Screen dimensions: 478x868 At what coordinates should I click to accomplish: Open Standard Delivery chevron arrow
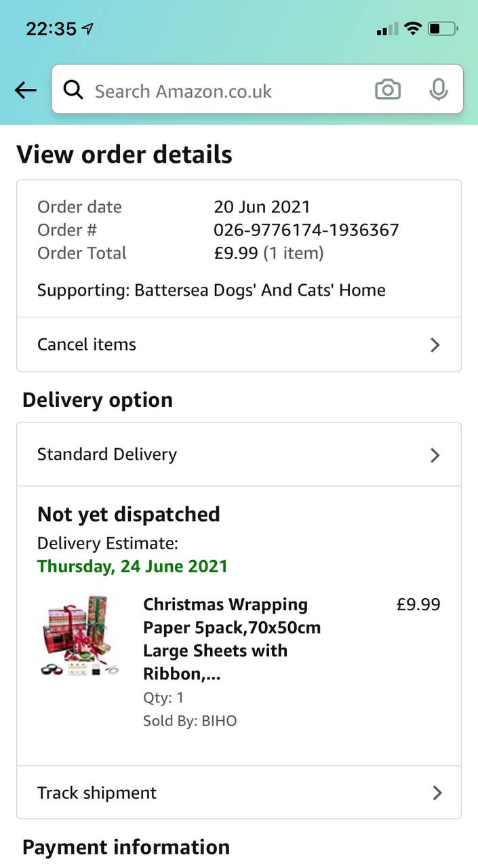pyautogui.click(x=435, y=454)
